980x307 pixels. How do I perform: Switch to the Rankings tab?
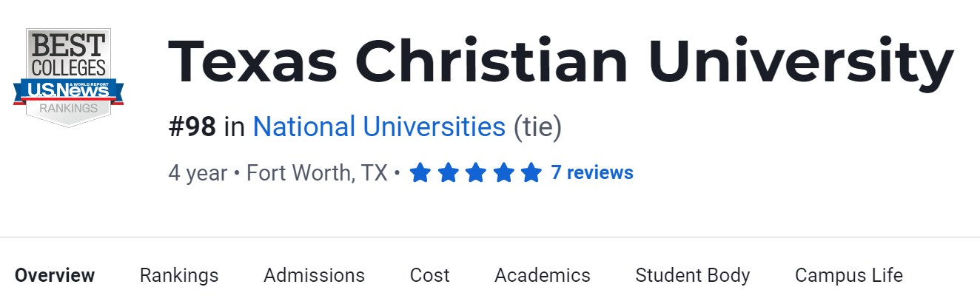pyautogui.click(x=179, y=276)
